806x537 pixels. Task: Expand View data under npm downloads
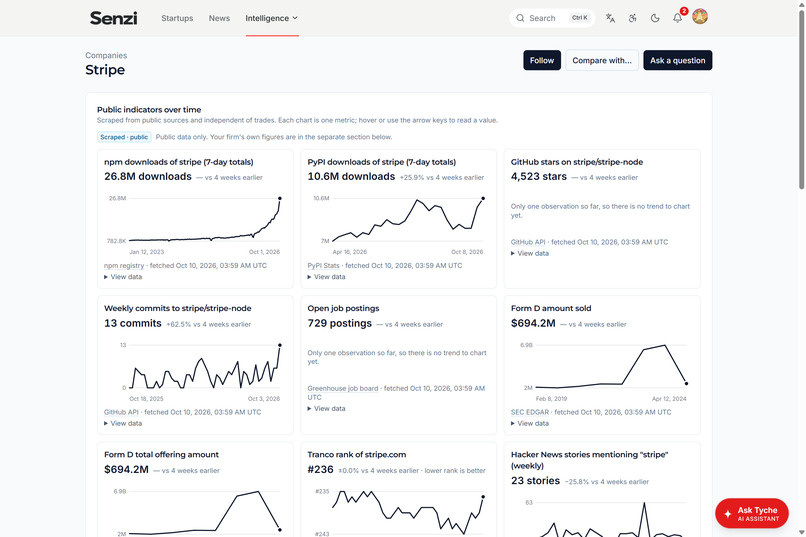point(123,277)
